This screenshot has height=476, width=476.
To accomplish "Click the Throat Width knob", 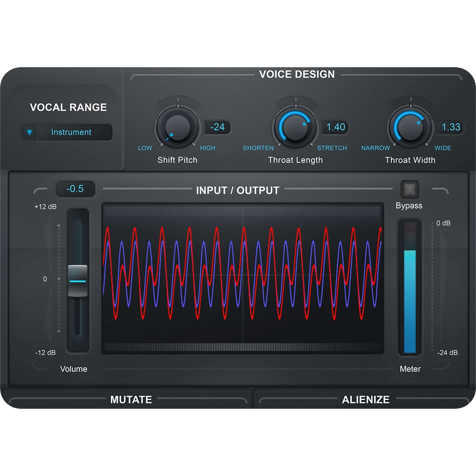I will (410, 127).
